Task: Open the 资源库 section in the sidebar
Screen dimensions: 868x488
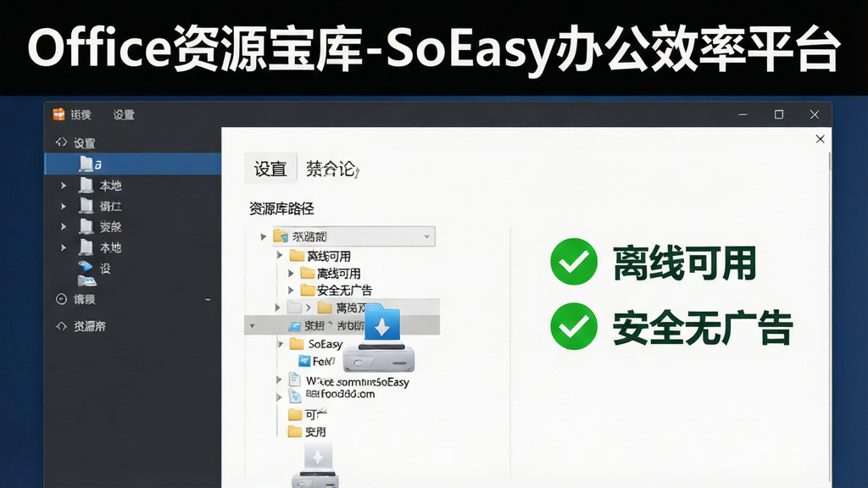Action: click(90, 326)
